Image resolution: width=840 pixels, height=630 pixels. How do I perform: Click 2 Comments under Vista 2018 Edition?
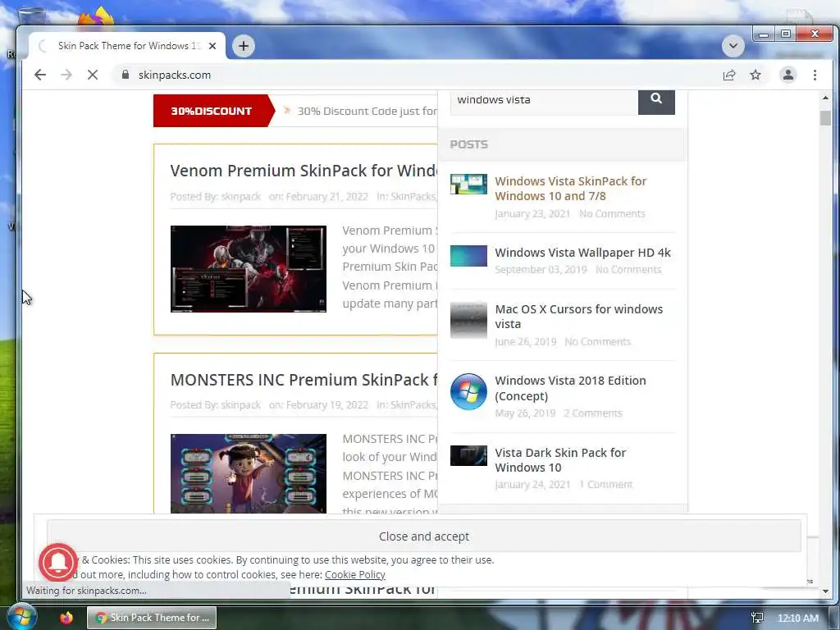592,413
